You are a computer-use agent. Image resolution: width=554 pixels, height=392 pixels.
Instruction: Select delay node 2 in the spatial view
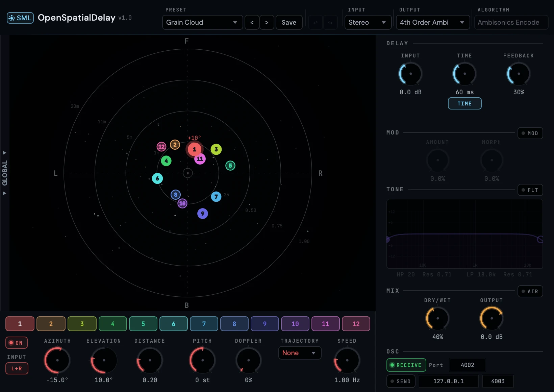point(175,145)
